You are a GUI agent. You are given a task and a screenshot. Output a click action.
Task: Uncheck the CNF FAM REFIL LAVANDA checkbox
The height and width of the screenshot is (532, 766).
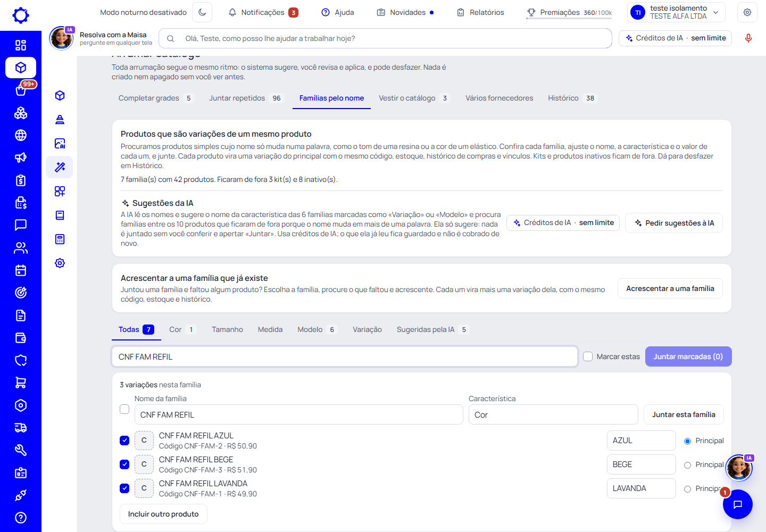(124, 488)
